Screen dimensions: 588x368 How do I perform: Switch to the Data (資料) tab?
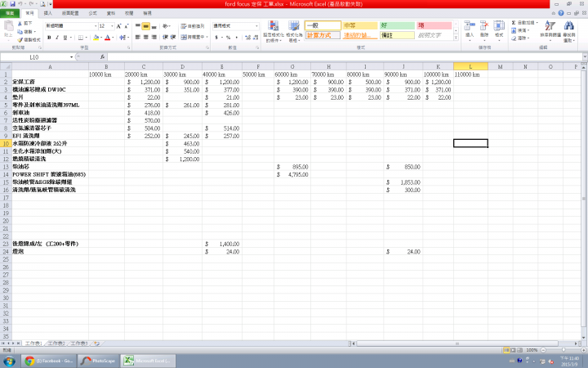pos(111,13)
